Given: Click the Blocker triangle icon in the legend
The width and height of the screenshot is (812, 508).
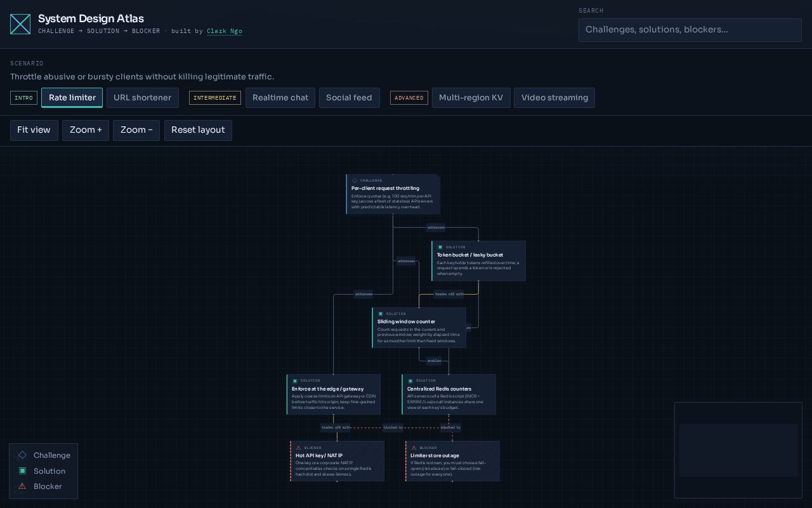Looking at the screenshot, I should pos(22,486).
